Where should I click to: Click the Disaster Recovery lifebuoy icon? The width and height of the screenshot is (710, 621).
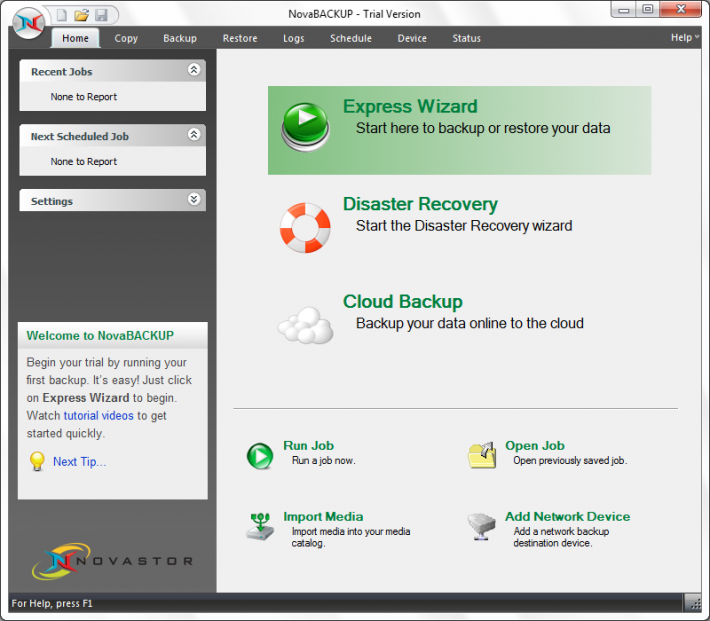coord(305,227)
